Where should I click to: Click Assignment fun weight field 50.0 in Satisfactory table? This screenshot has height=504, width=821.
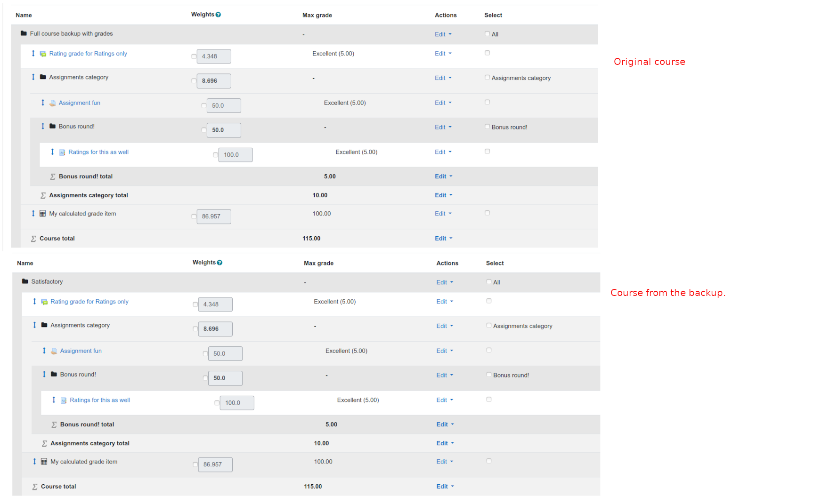(x=225, y=353)
